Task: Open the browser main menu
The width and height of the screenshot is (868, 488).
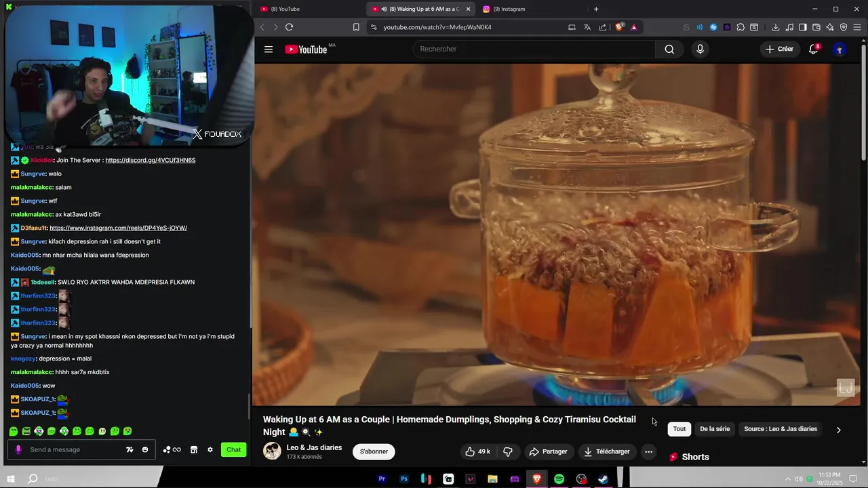Action: pyautogui.click(x=858, y=27)
